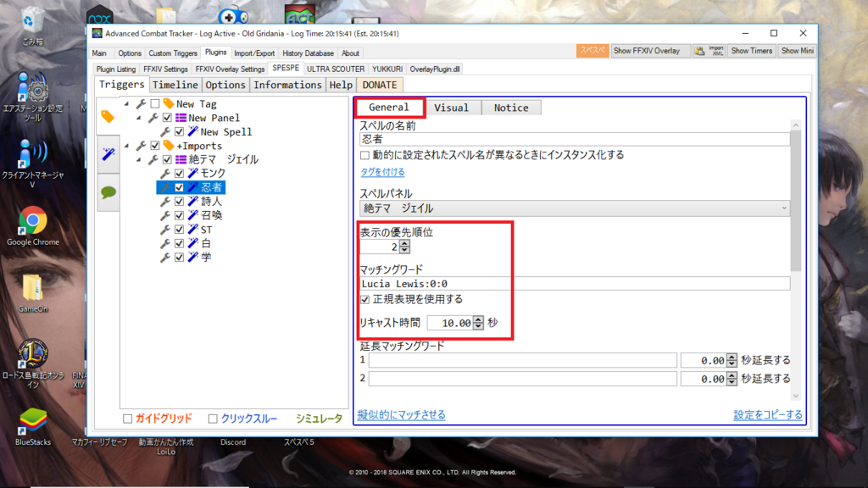Collapse the New Tag tree node

[x=127, y=104]
